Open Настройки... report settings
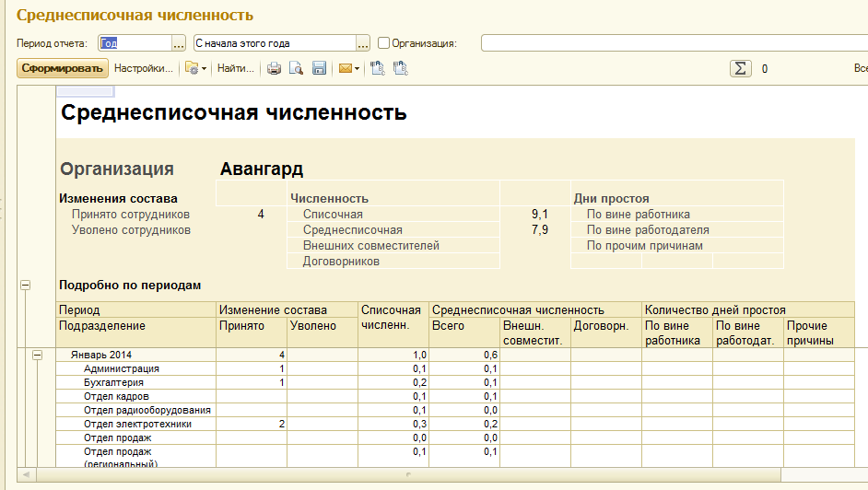Screen dimensions: 868x490 click(143, 68)
